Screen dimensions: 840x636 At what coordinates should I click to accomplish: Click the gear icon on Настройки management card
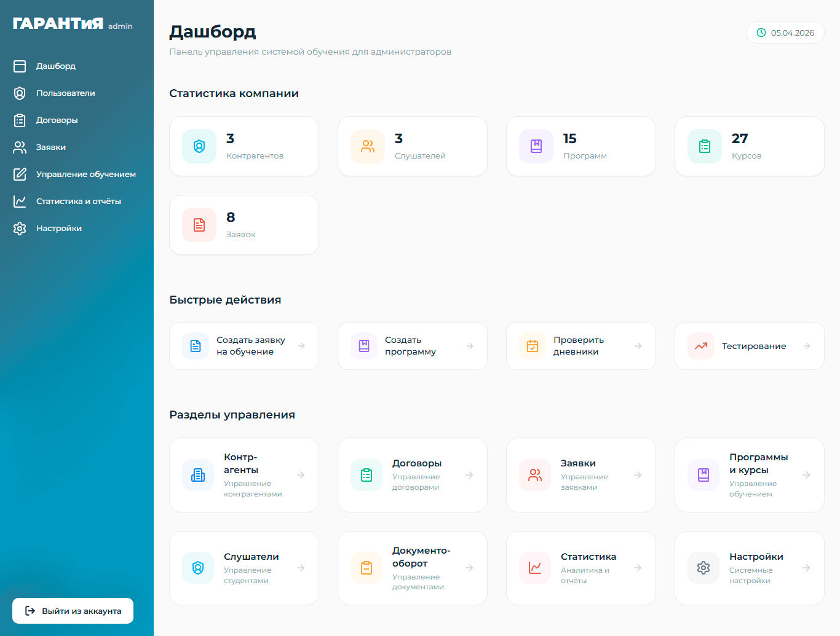[x=703, y=568]
